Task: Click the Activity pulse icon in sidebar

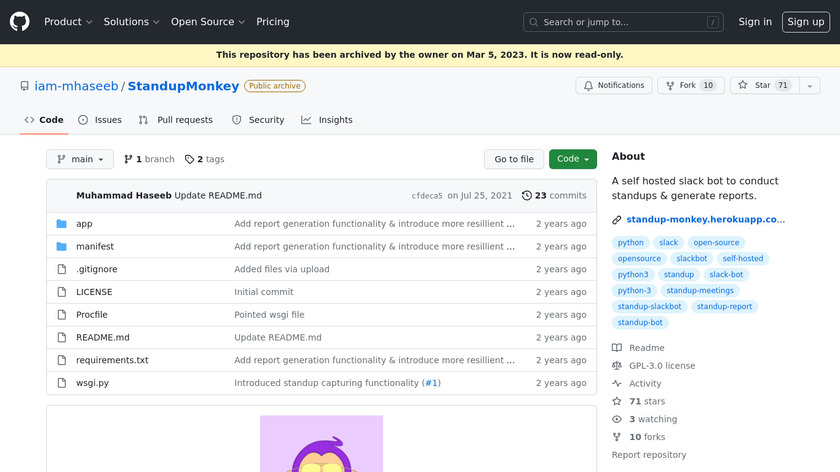Action: (x=617, y=384)
